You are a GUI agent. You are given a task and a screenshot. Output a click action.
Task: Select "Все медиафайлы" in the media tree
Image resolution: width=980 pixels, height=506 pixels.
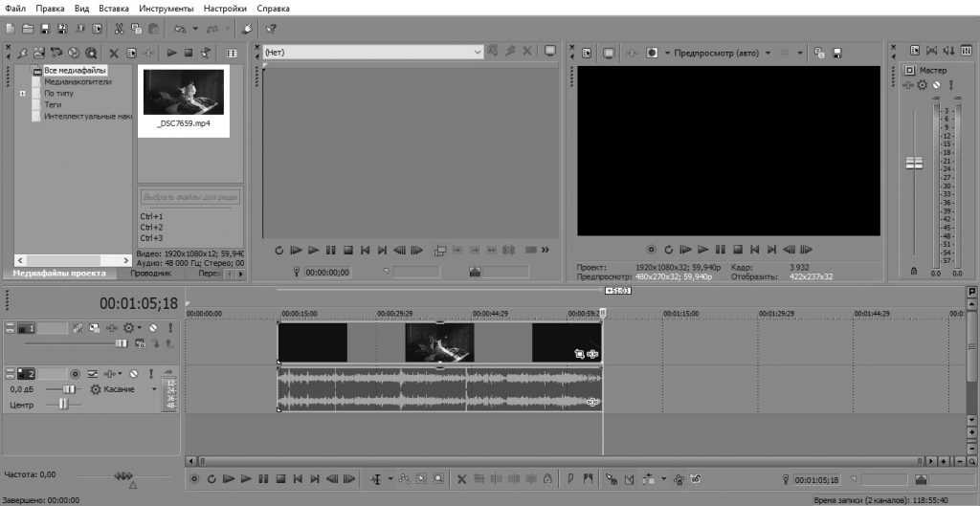point(75,71)
